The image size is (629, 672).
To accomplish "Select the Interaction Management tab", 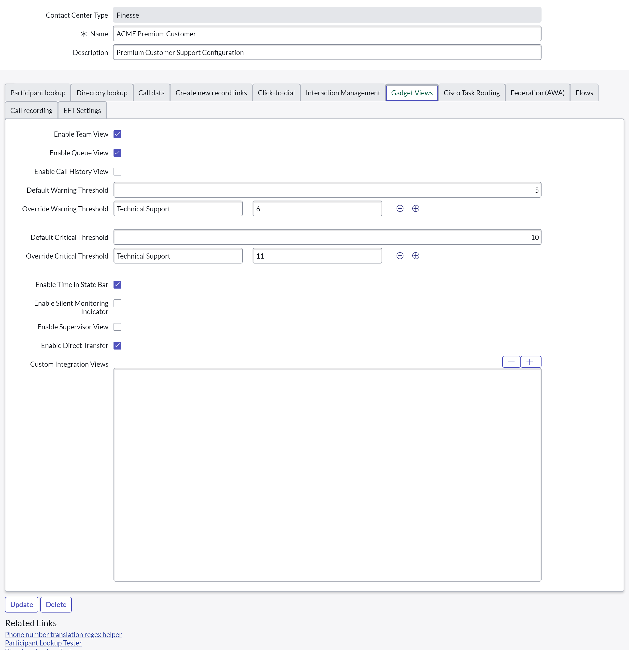I will tap(343, 93).
